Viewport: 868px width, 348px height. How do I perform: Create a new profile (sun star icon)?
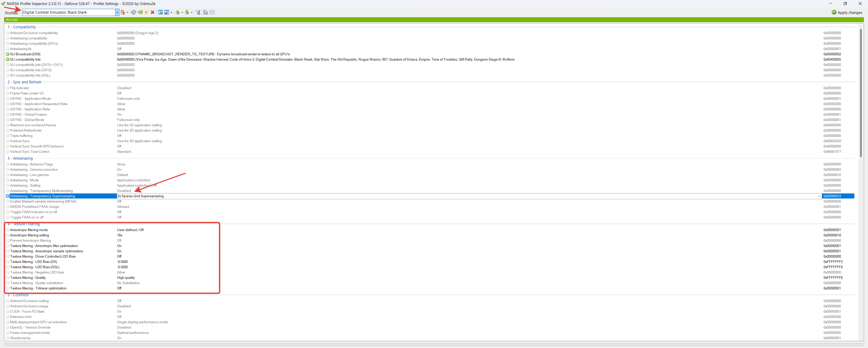point(146,12)
